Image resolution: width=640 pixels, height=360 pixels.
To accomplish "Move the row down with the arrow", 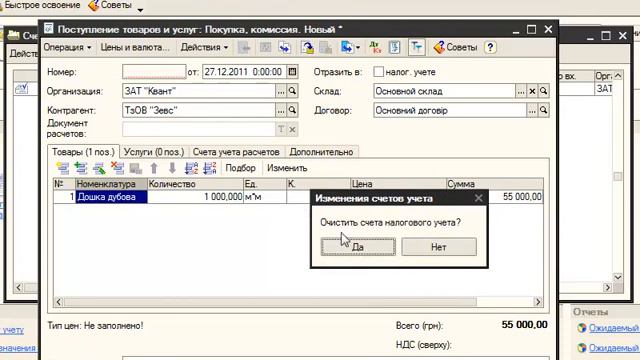I will pyautogui.click(x=172, y=168).
